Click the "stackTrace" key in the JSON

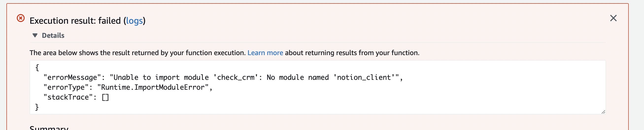click(68, 97)
